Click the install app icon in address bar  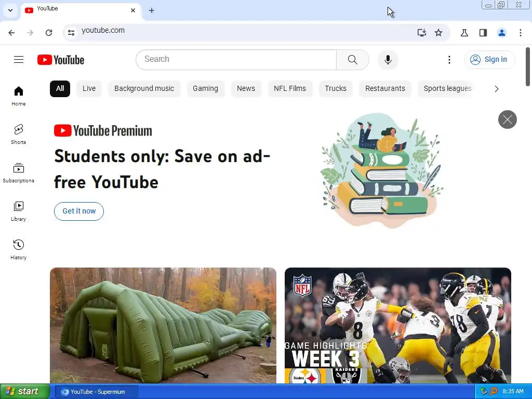click(421, 33)
